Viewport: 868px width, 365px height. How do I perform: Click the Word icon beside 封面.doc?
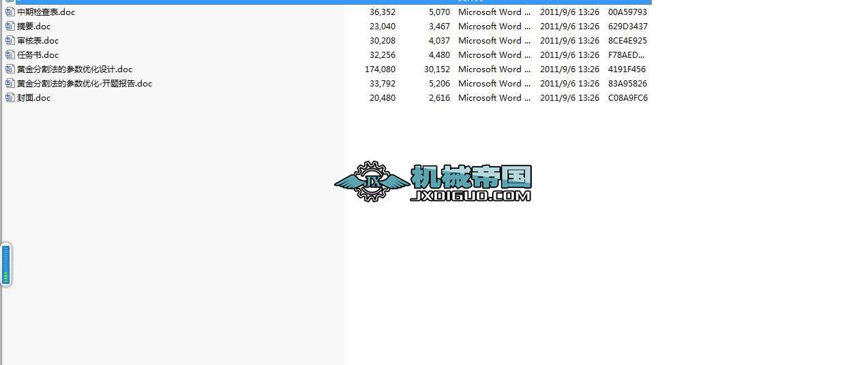point(10,98)
